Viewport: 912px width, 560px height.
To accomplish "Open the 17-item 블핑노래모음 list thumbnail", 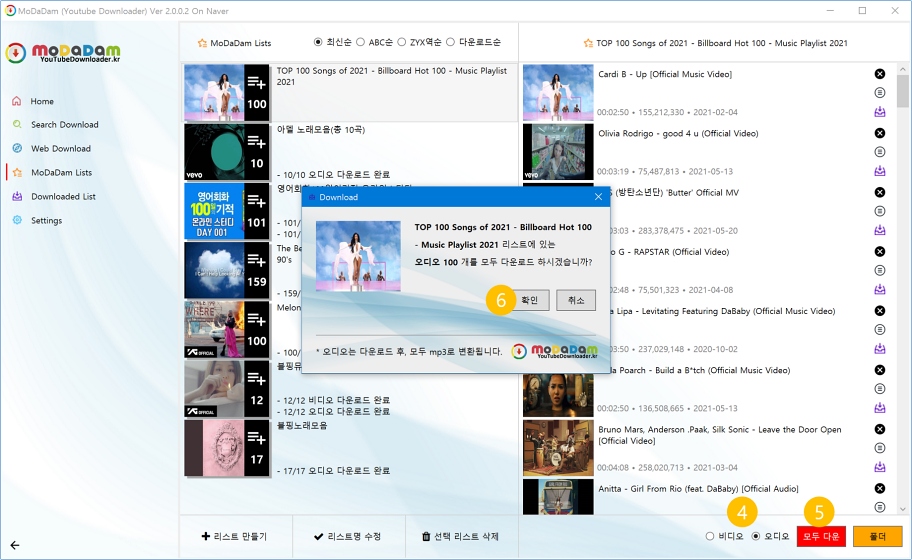I will coord(227,448).
